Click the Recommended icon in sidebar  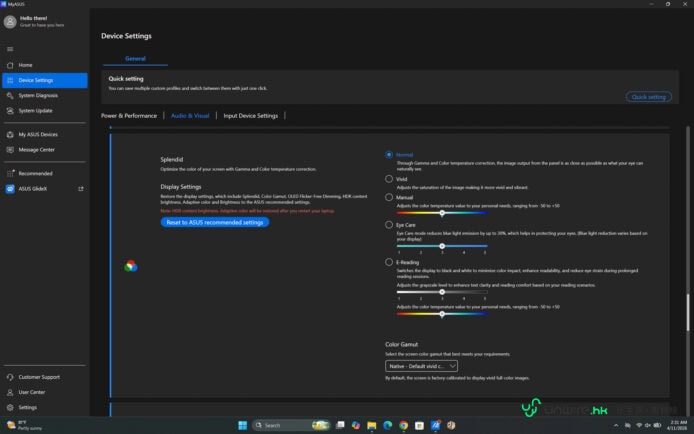pos(10,173)
